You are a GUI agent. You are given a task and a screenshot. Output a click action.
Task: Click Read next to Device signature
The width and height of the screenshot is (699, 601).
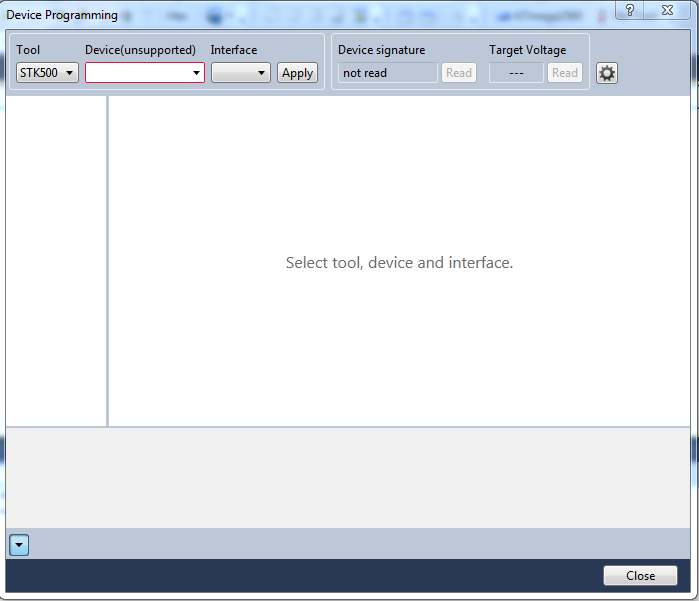[x=459, y=73]
